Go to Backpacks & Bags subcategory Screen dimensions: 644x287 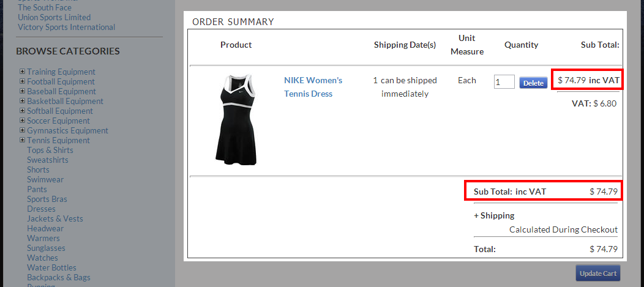[x=59, y=278]
